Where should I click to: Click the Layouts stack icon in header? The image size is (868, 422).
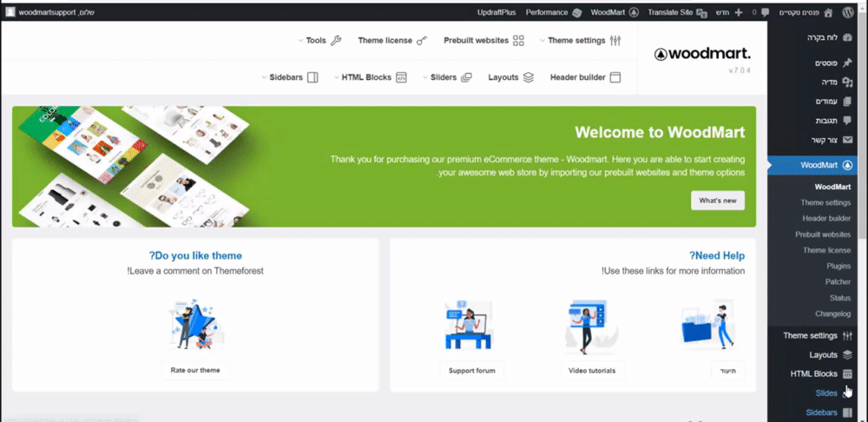528,77
